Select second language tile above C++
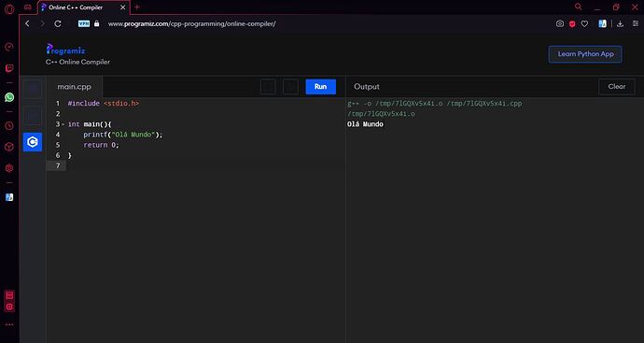The width and height of the screenshot is (644, 343). coord(33,116)
